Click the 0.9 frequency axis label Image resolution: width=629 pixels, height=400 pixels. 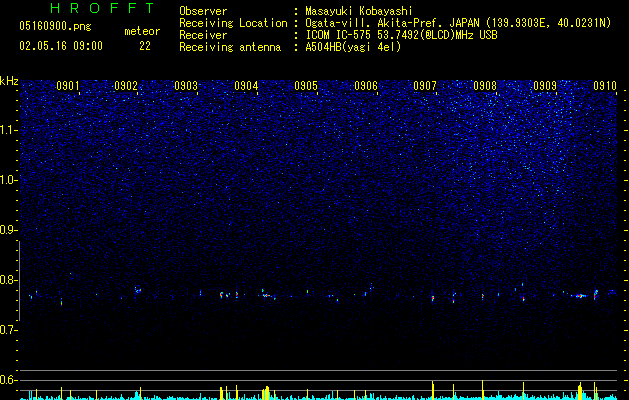9,230
